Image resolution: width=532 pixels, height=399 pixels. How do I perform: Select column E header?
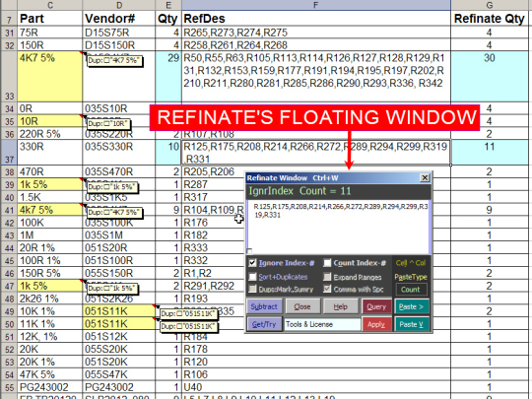168,5
